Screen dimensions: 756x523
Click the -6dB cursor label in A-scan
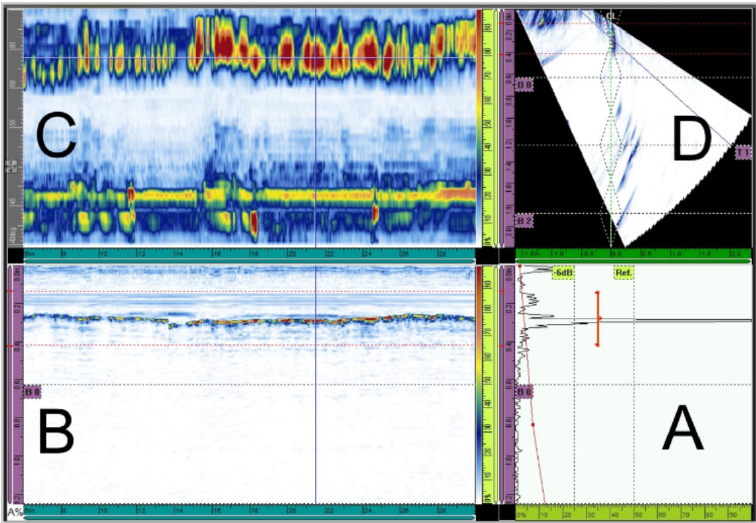[564, 274]
